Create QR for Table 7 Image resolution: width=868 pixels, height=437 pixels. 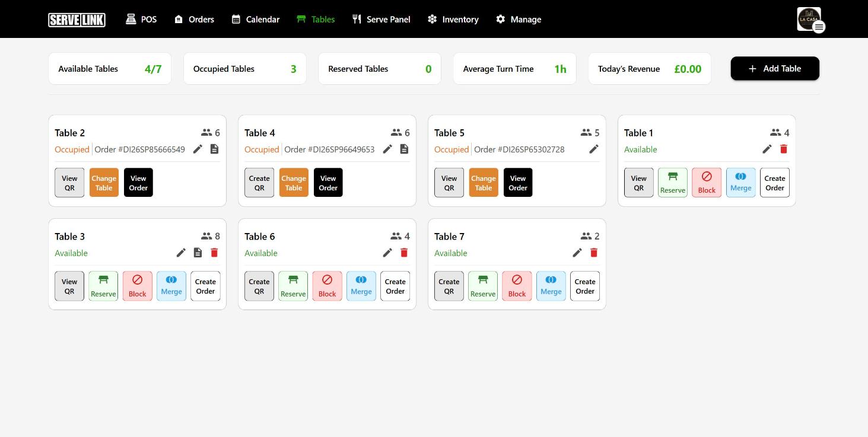click(449, 286)
